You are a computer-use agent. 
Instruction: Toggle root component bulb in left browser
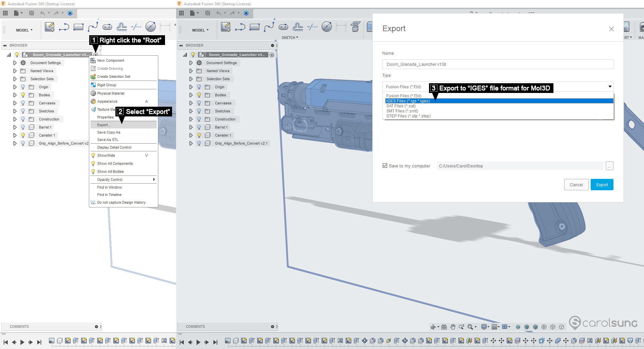pos(17,55)
